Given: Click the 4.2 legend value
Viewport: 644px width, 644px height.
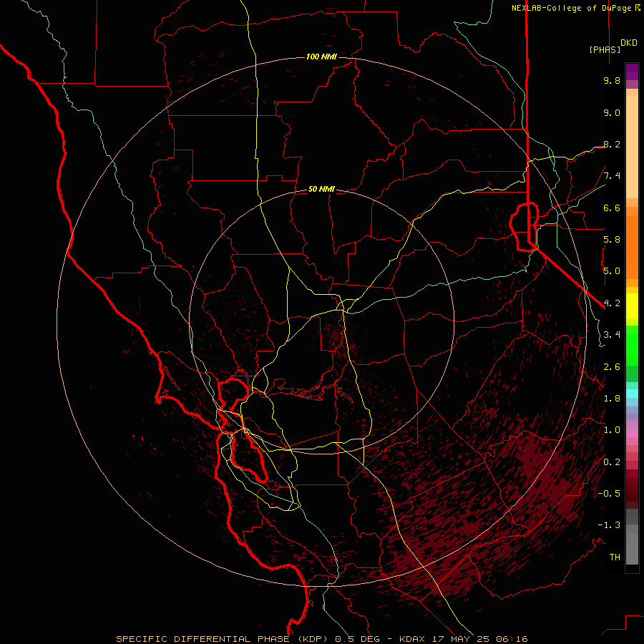Looking at the screenshot, I should coord(612,303).
